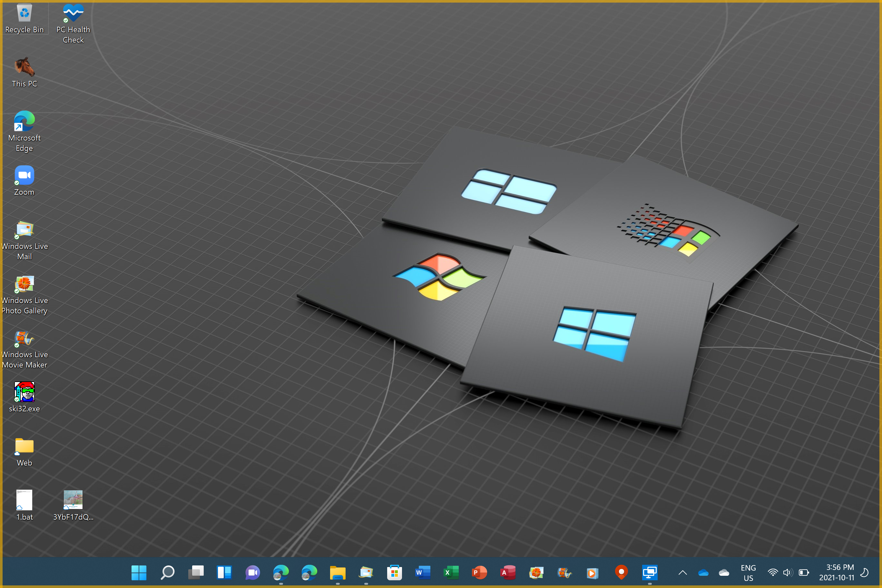The height and width of the screenshot is (588, 882).
Task: Launch PowerPoint from the taskbar
Action: 479,573
